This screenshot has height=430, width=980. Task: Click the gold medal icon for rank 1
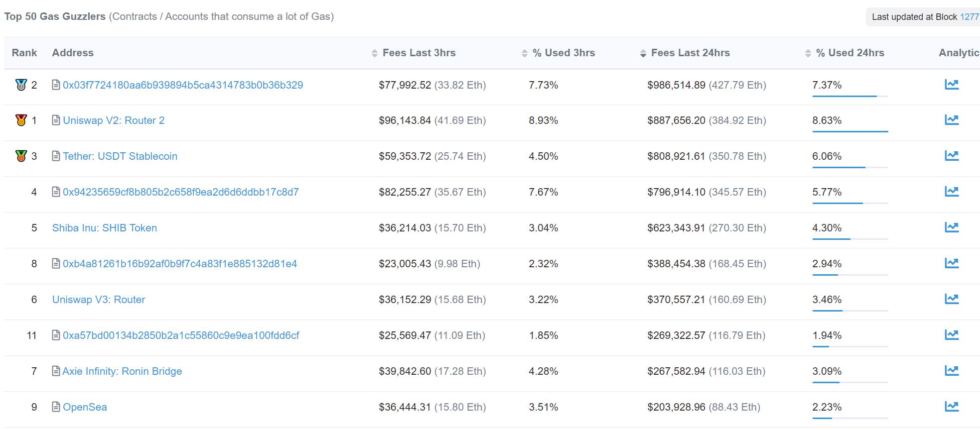[21, 120]
